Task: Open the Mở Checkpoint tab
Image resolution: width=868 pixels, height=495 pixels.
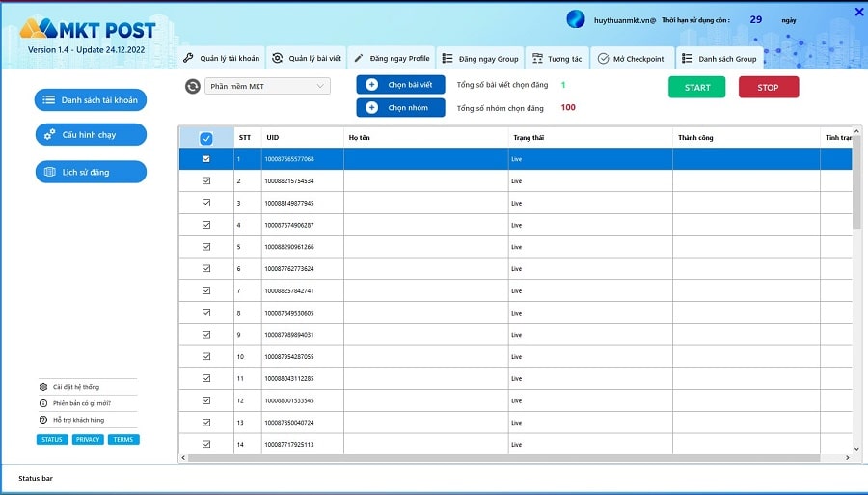Action: coord(632,58)
